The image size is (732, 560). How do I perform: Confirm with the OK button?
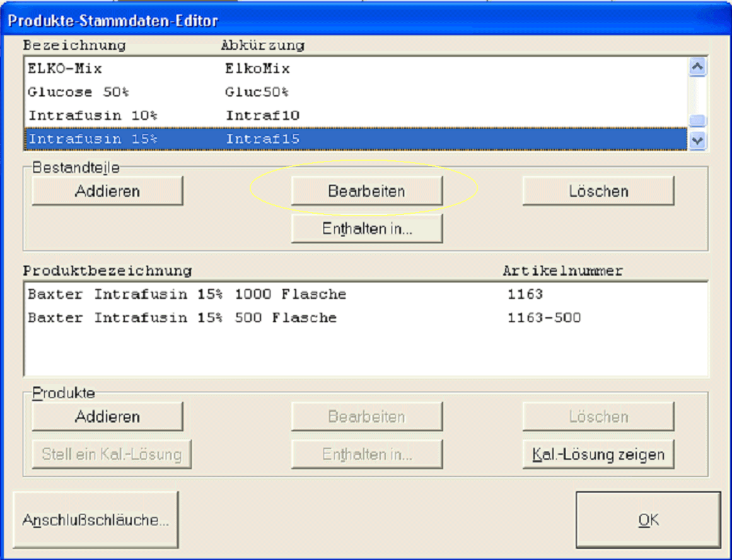(648, 520)
